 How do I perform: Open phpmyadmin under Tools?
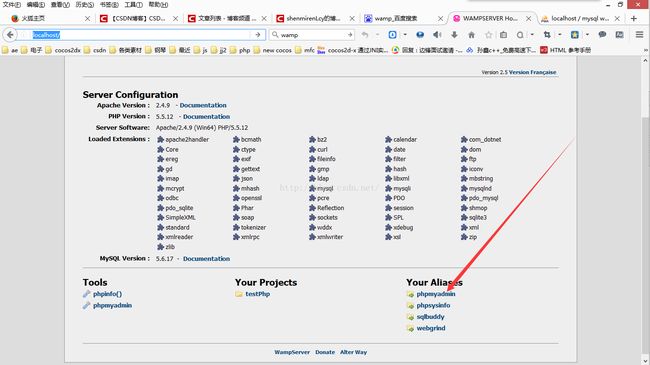(112, 305)
